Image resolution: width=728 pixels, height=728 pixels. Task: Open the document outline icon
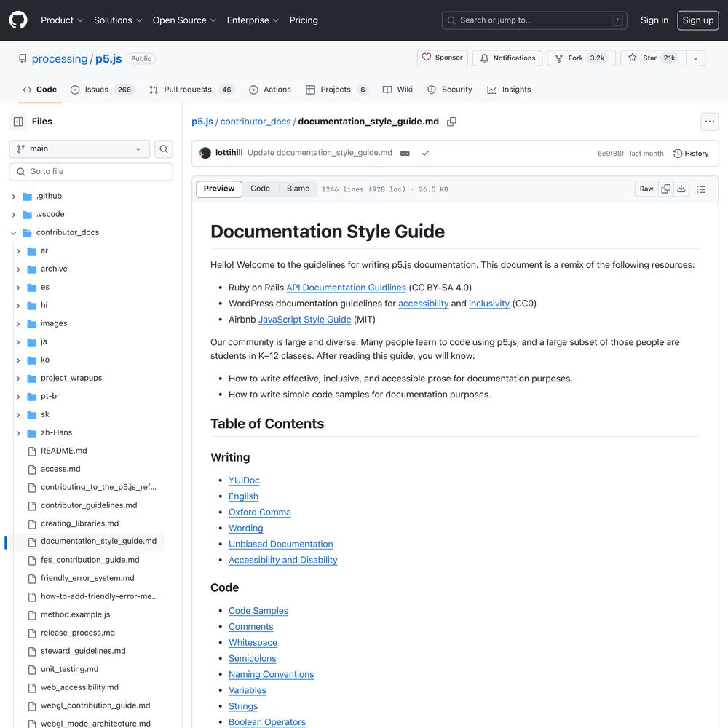(x=701, y=189)
